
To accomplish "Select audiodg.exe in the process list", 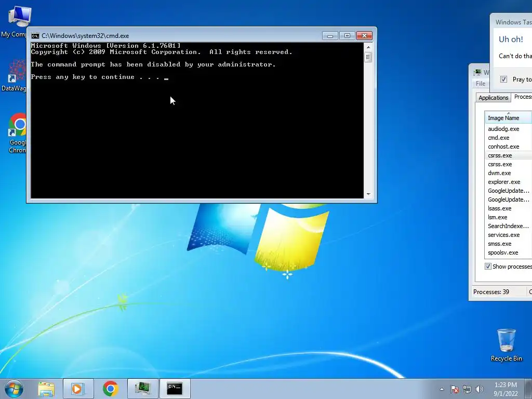I will pos(508,129).
